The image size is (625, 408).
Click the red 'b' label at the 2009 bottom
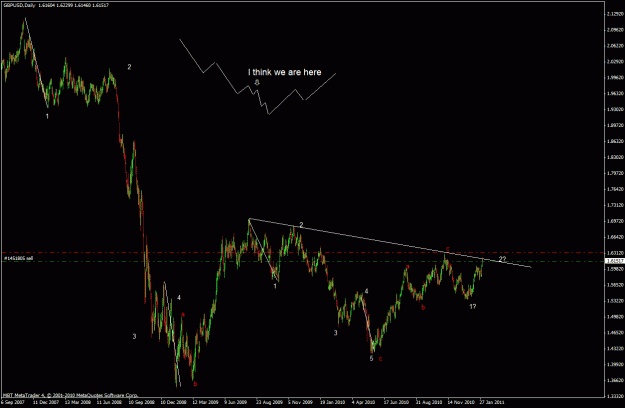pos(195,384)
